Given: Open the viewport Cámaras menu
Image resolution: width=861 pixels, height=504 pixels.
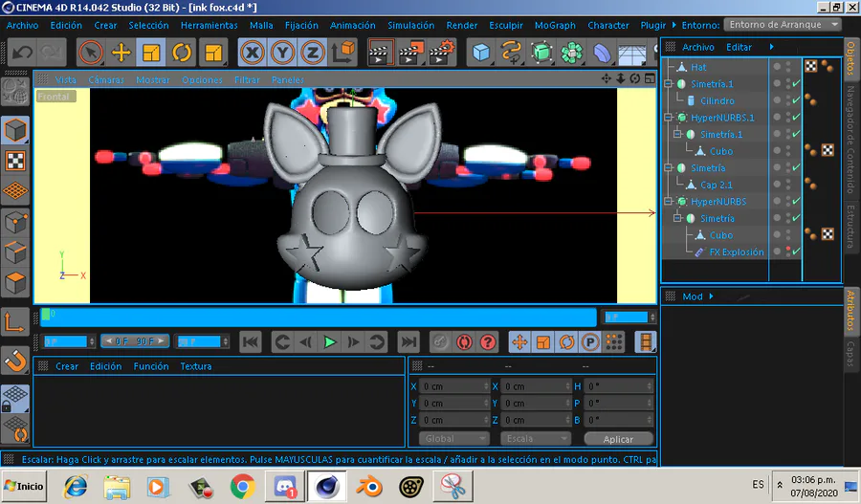Looking at the screenshot, I should (x=106, y=79).
